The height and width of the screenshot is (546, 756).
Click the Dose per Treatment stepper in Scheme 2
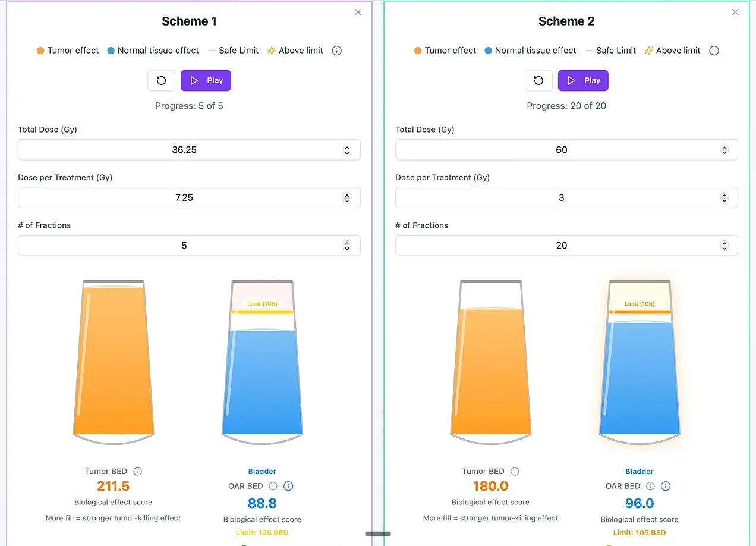724,197
